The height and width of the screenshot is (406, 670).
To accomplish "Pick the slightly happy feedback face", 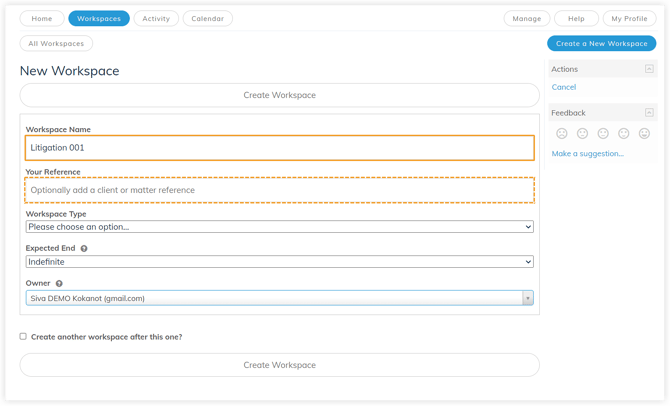I will click(x=624, y=134).
